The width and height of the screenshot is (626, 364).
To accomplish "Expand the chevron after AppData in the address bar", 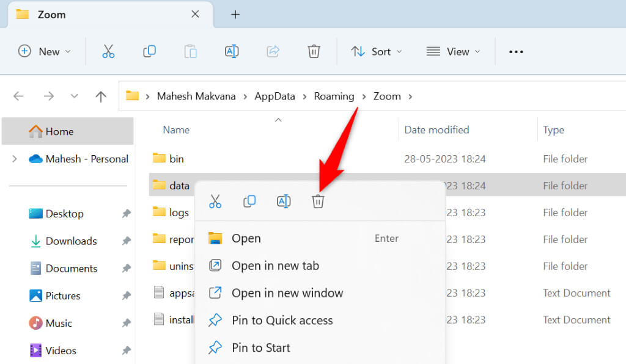I will click(304, 96).
